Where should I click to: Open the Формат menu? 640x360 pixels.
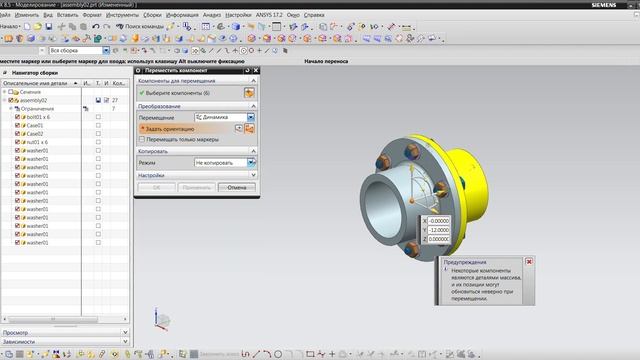tap(92, 15)
